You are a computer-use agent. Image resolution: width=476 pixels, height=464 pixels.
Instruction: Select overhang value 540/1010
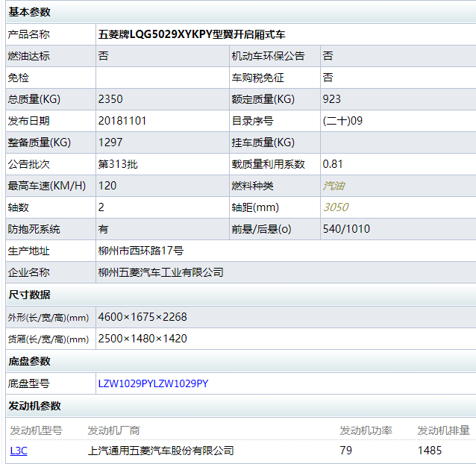pyautogui.click(x=346, y=229)
